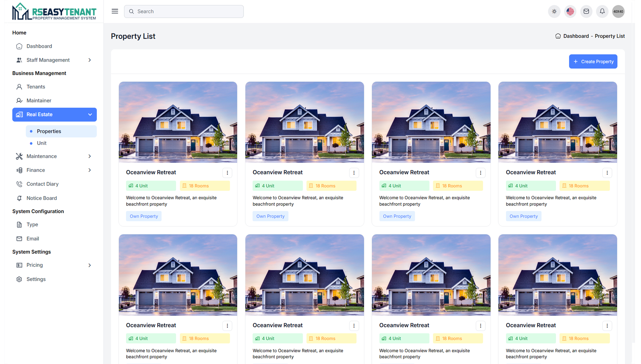Toggle the light/dark theme sun icon
Image resolution: width=641 pixels, height=364 pixels.
[554, 11]
